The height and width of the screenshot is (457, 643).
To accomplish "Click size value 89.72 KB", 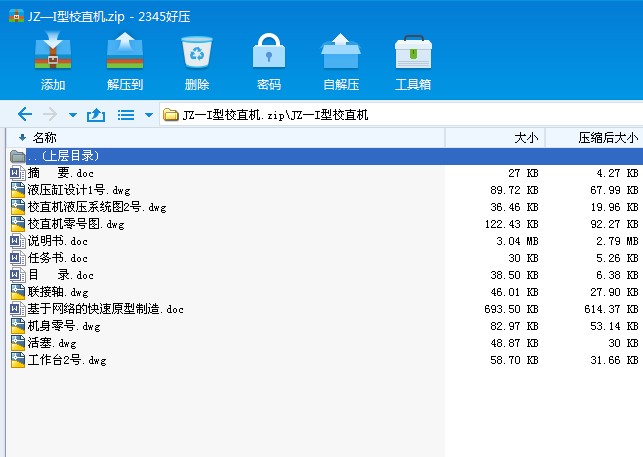I will [x=514, y=190].
